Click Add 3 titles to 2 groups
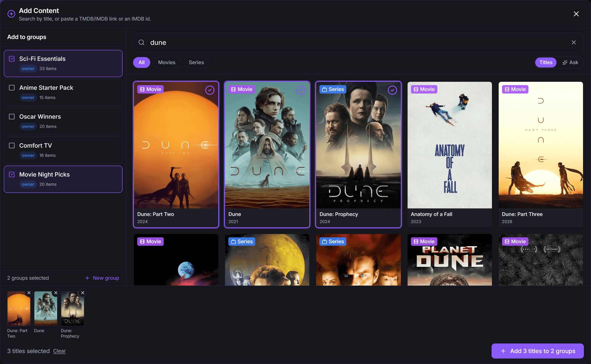Viewport: 591px width, 364px height. click(x=538, y=351)
